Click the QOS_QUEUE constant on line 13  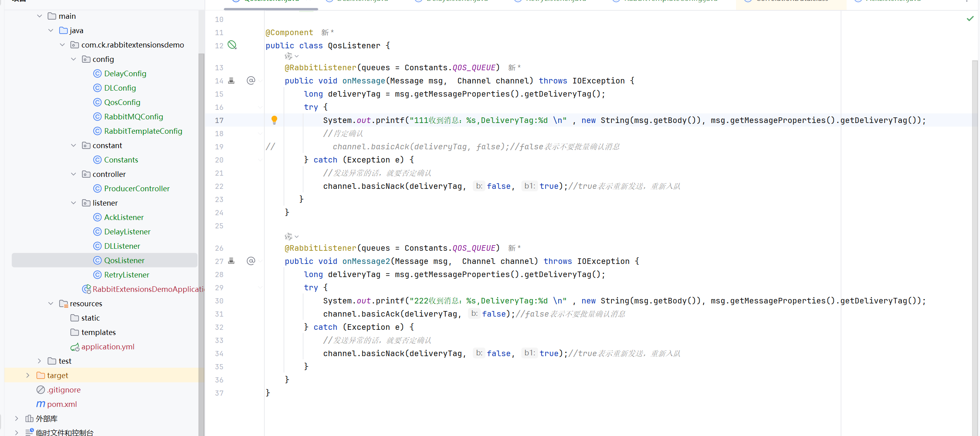point(474,67)
